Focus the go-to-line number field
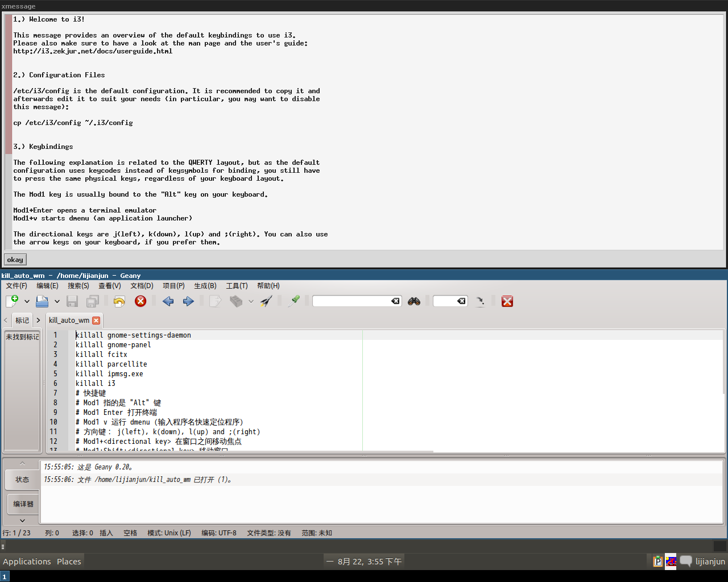Screen dimensions: 728x582 tap(445, 301)
